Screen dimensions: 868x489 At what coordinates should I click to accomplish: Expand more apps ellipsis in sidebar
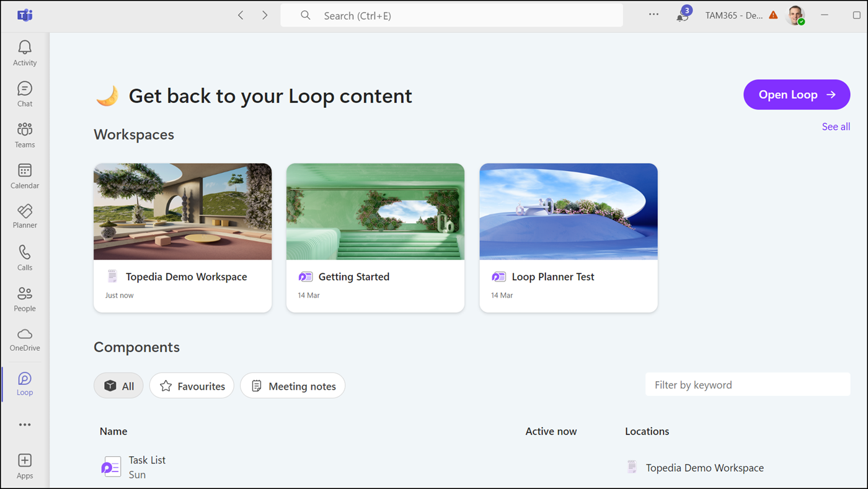[x=25, y=425]
